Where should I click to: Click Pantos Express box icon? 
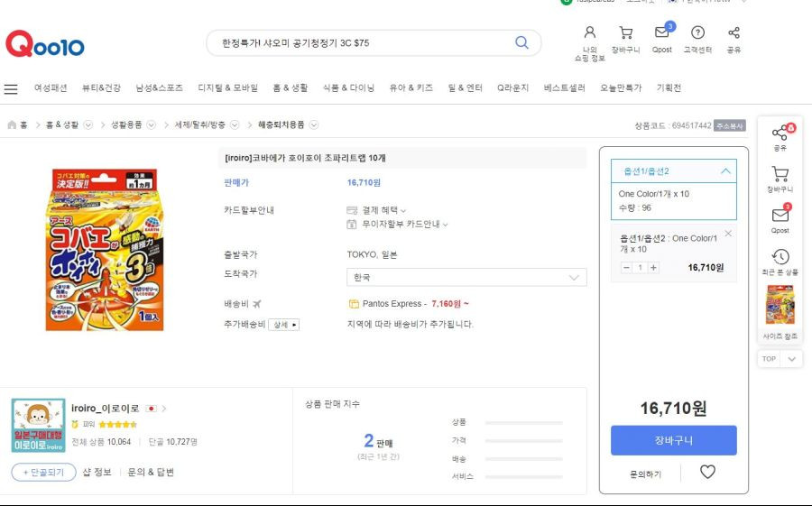(x=354, y=304)
